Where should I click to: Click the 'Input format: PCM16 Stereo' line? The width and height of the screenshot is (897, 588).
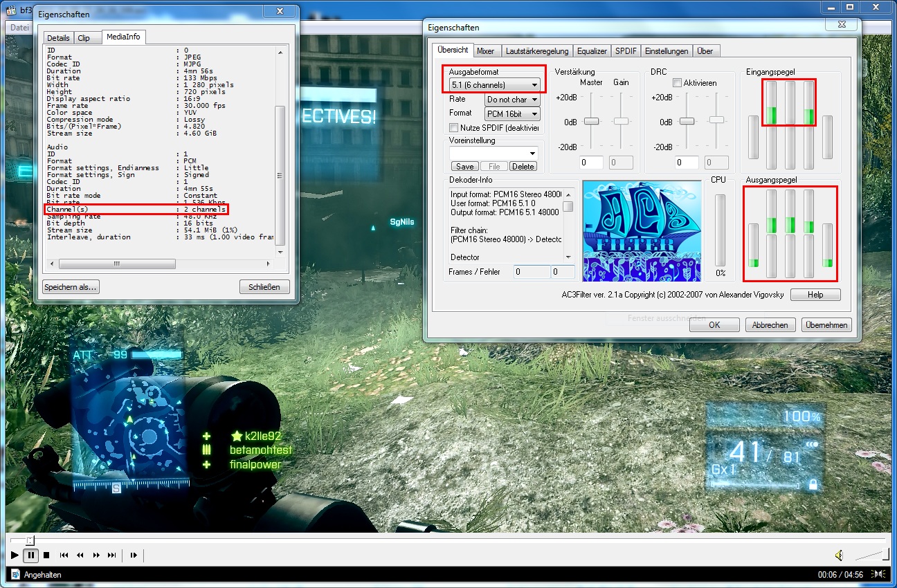(x=505, y=194)
